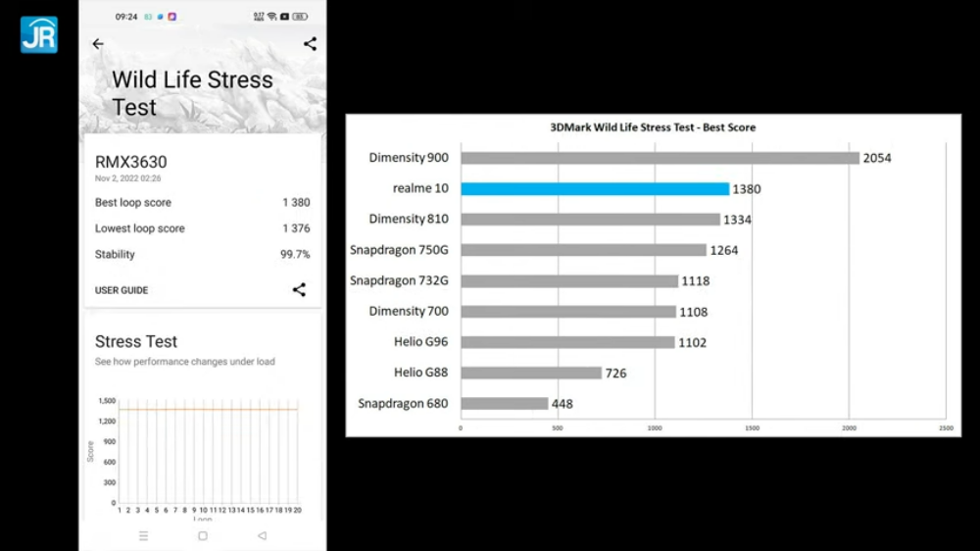The image size is (980, 551).
Task: Tap the share icon in the header
Action: [310, 44]
